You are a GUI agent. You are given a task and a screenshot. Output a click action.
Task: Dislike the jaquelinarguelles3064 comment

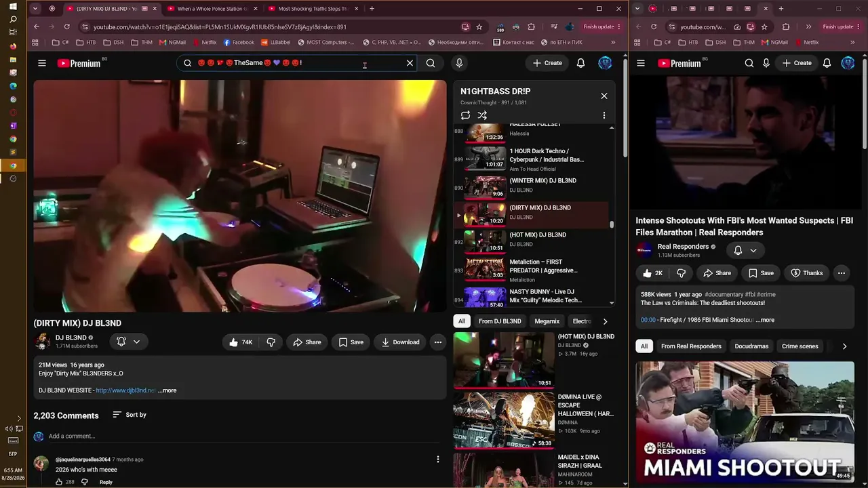click(85, 482)
